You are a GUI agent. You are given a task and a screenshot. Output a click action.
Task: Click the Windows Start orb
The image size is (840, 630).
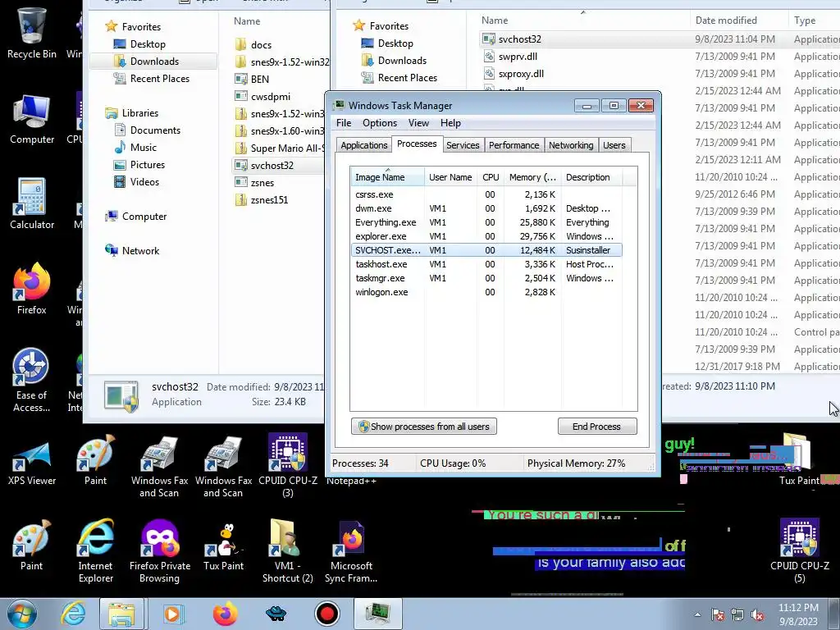tap(21, 614)
